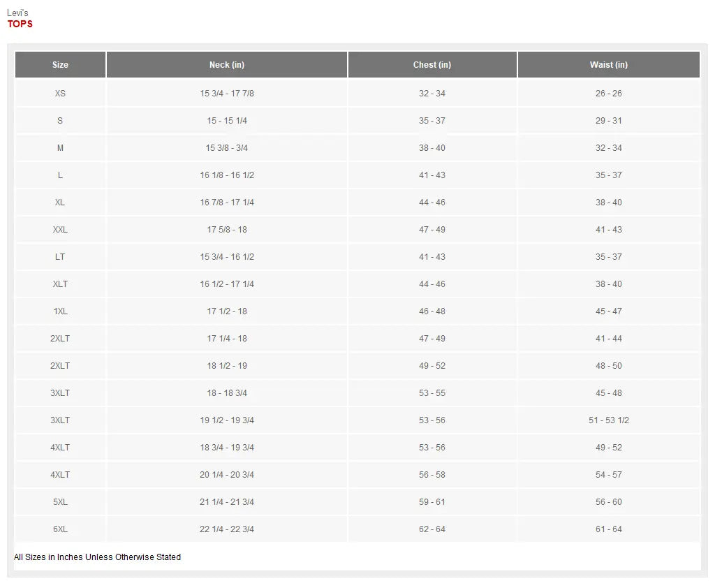Click the red TOPS heading
Image resolution: width=715 pixels, height=588 pixels.
point(20,24)
